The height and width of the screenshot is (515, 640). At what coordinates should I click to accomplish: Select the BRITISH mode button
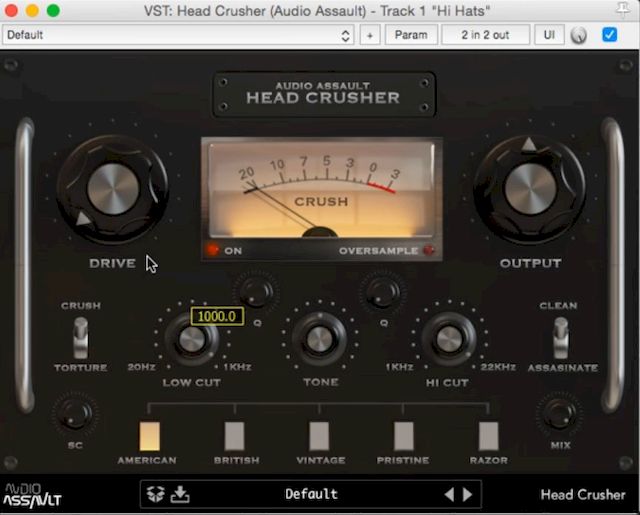[235, 436]
